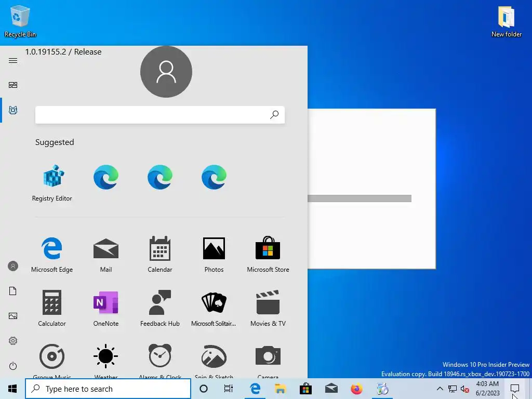Screen dimensions: 532x399
Task: Launch OneNote from Start menu
Action: pyautogui.click(x=106, y=308)
